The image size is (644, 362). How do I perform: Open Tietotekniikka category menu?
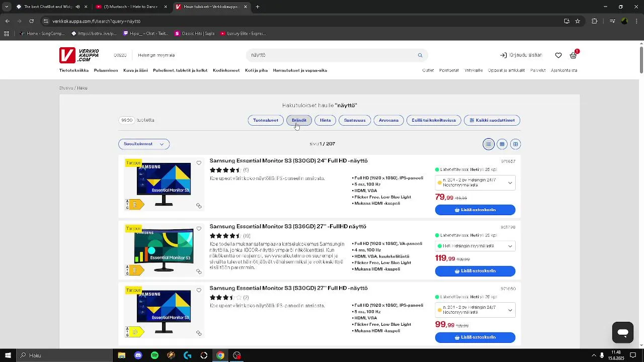point(74,70)
